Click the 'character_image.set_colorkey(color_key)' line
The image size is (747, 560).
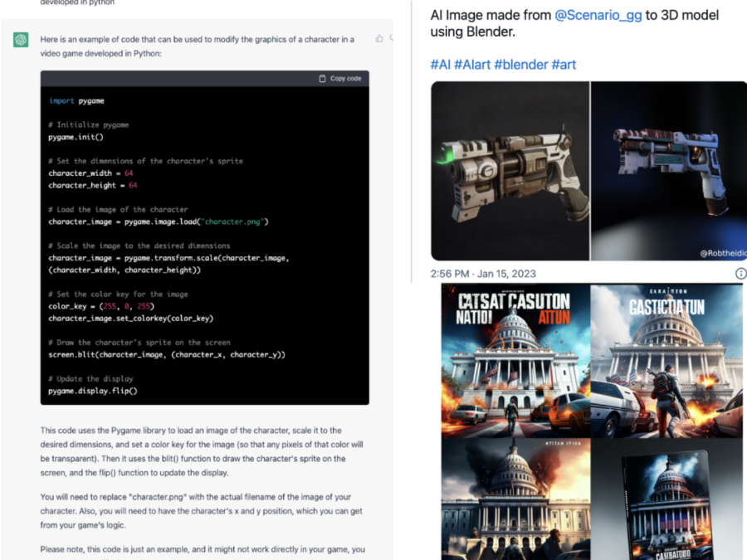(x=131, y=318)
